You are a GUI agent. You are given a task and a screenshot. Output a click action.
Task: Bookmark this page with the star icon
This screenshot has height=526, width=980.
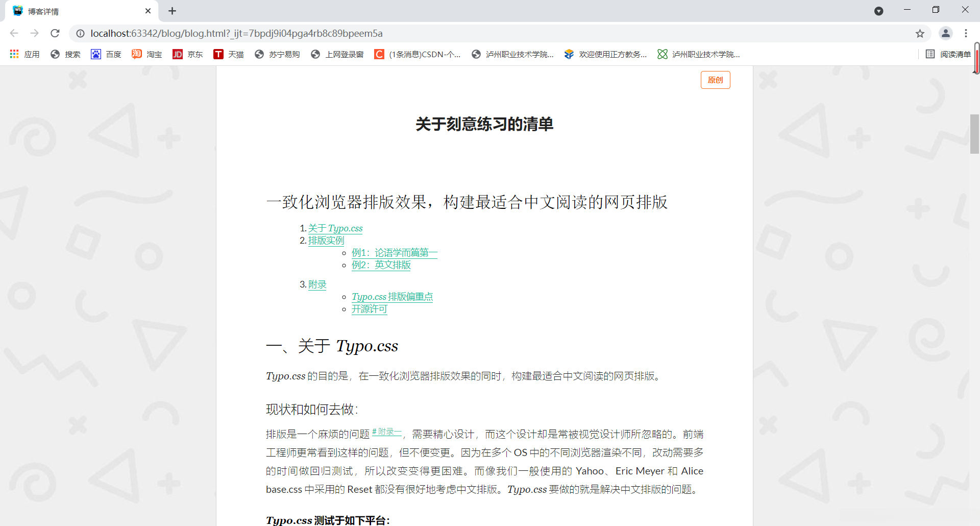[x=920, y=33]
